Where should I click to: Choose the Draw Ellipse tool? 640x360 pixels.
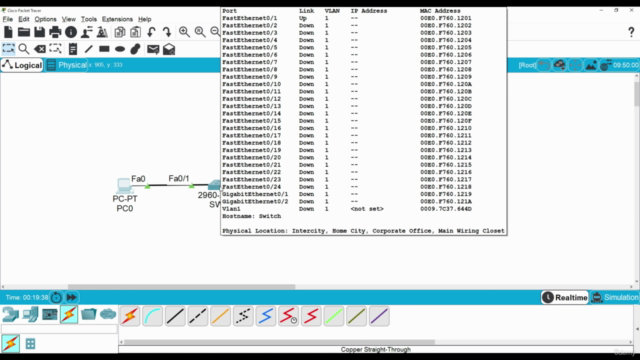click(x=120, y=49)
